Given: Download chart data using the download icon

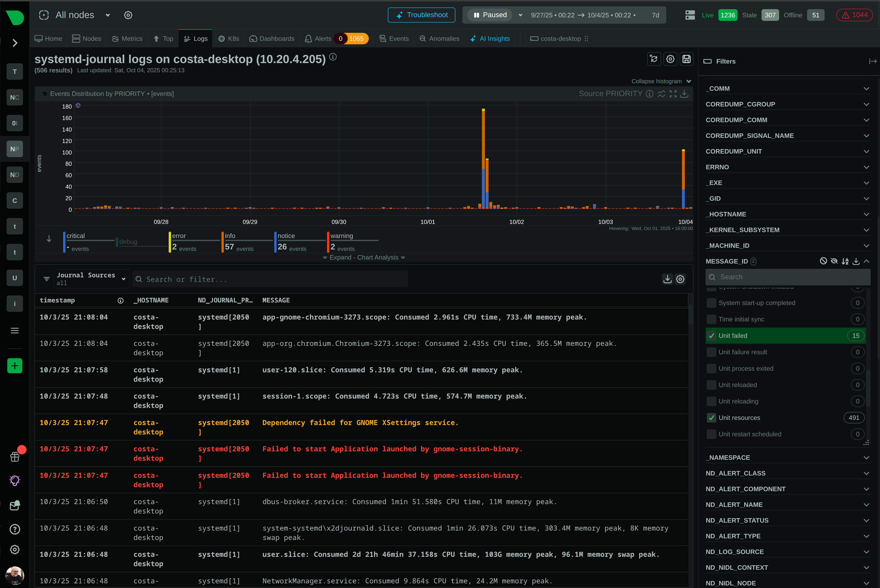Looking at the screenshot, I should coord(684,94).
